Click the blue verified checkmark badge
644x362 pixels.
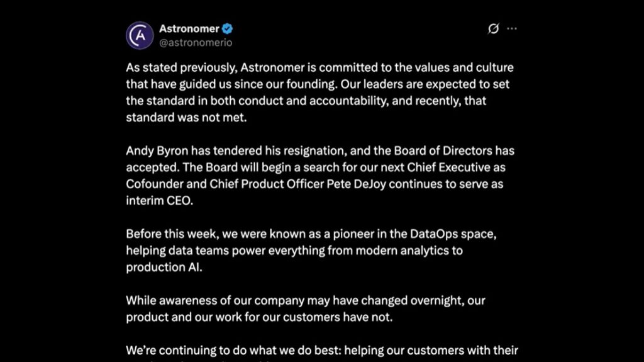click(228, 29)
